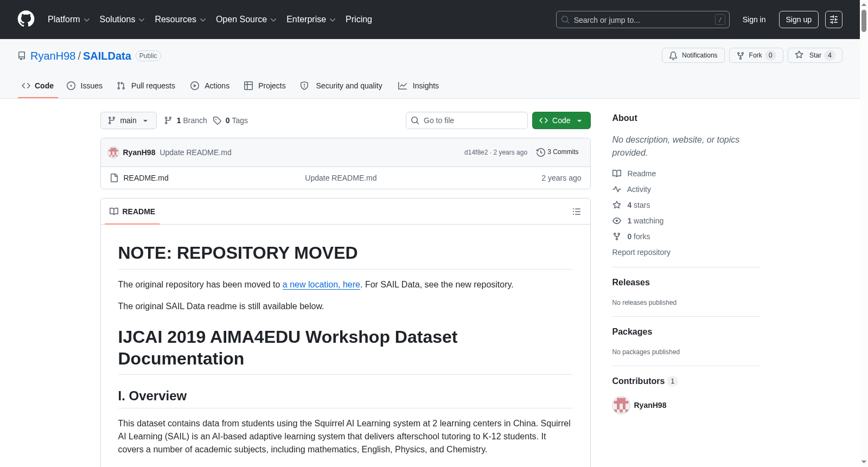Click the commit history clock icon

click(x=541, y=152)
